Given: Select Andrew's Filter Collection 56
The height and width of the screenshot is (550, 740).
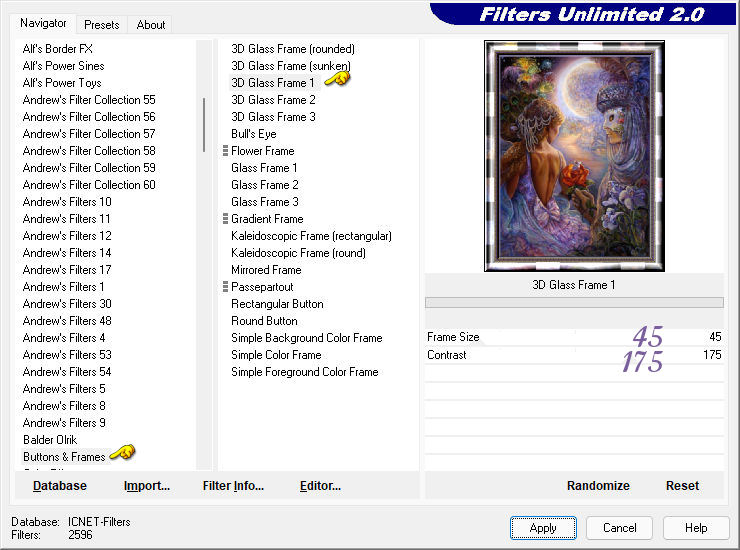Looking at the screenshot, I should coord(89,117).
